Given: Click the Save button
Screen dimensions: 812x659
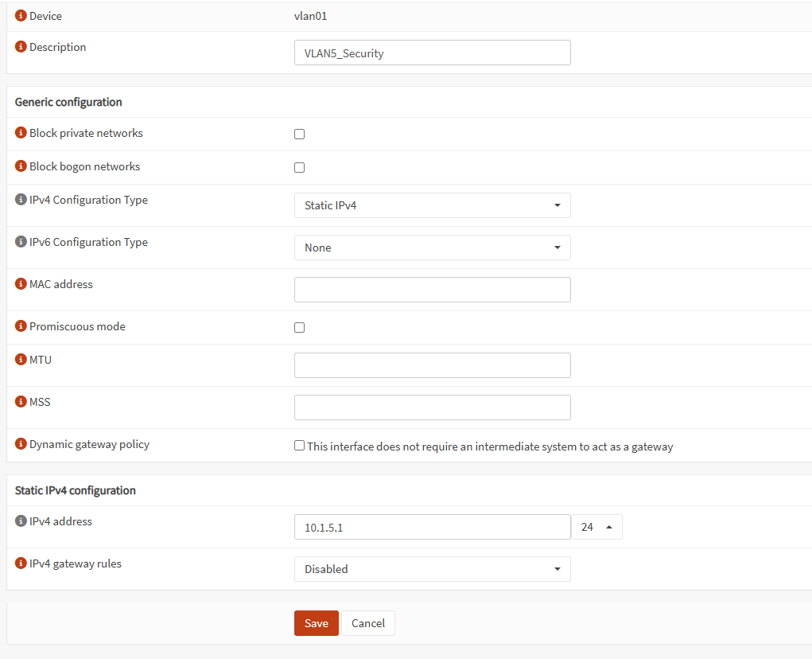Looking at the screenshot, I should pos(316,623).
